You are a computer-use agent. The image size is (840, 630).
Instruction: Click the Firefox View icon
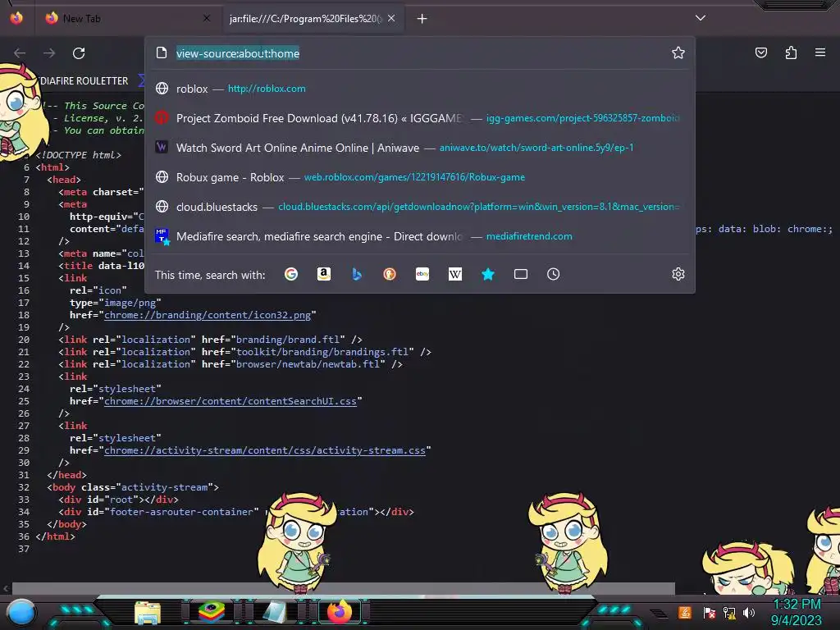pos(16,18)
